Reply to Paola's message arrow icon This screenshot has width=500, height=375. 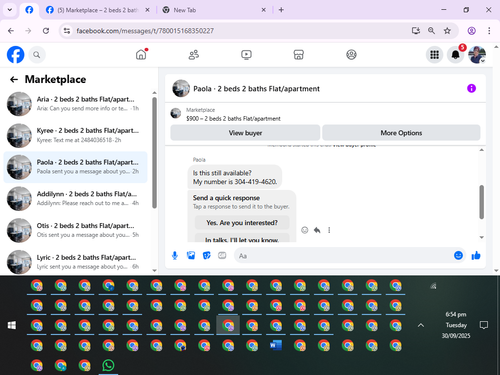317,230
